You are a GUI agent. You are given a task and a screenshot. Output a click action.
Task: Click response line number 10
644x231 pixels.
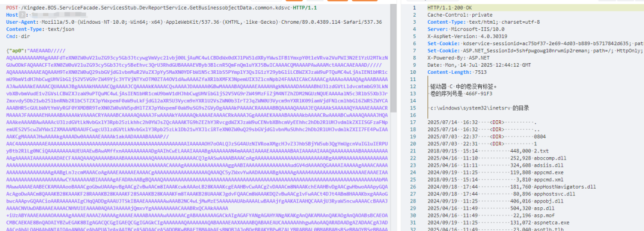pyautogui.click(x=414, y=72)
